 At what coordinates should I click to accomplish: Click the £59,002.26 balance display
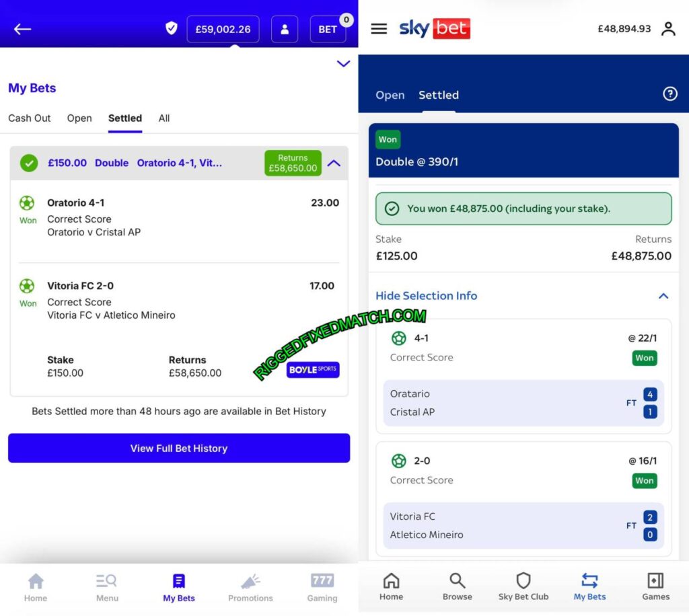click(223, 29)
